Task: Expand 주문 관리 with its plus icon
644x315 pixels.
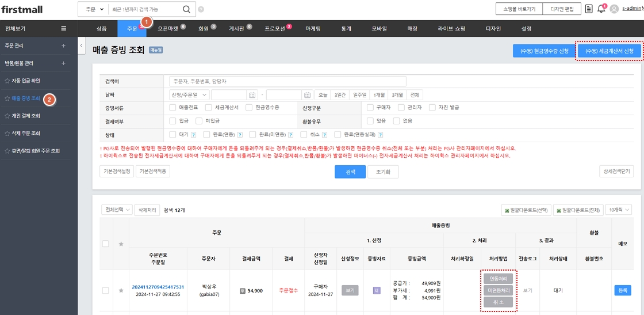Action: [63, 45]
